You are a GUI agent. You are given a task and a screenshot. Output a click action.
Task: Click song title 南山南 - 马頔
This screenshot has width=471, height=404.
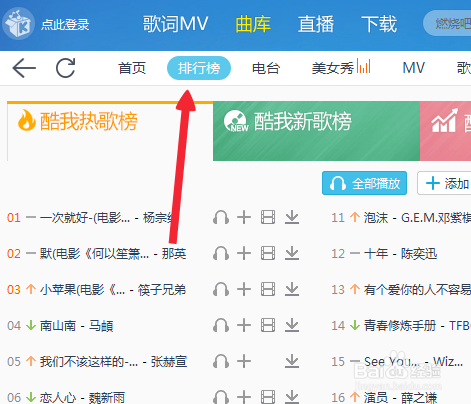click(76, 326)
